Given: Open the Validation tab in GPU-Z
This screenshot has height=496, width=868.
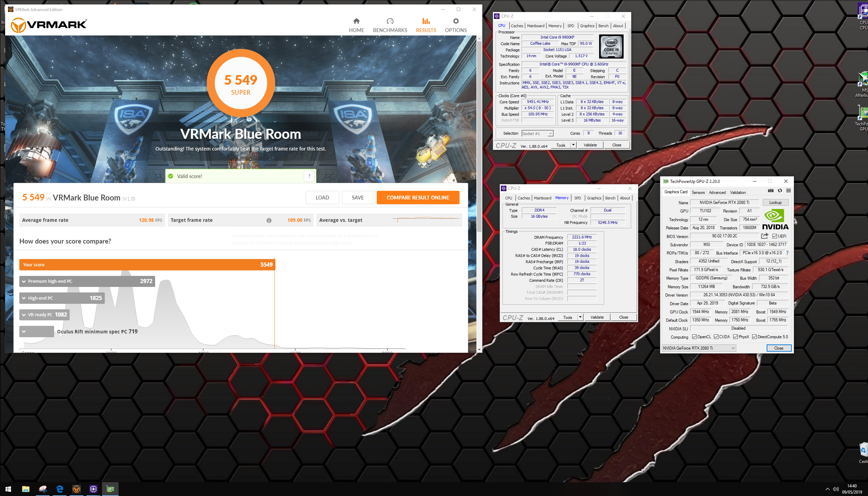Looking at the screenshot, I should (x=738, y=193).
